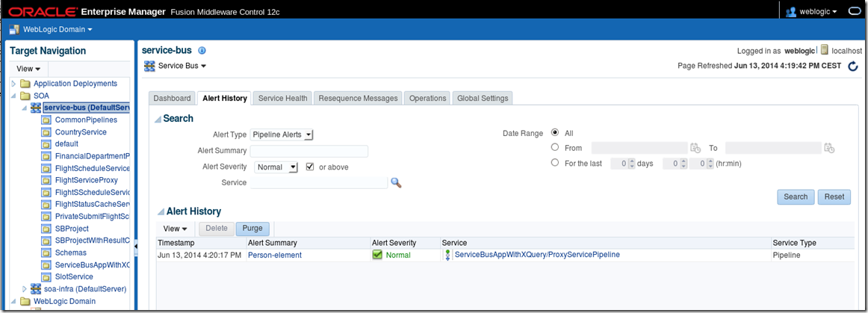Click the service search magnifier icon
This screenshot has width=868, height=313.
[396, 182]
